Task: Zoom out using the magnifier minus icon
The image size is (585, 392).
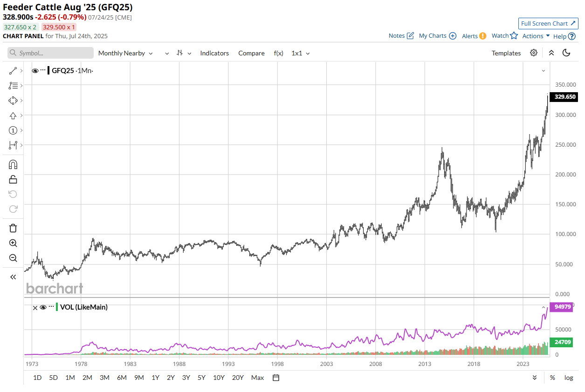Action: pos(13,258)
